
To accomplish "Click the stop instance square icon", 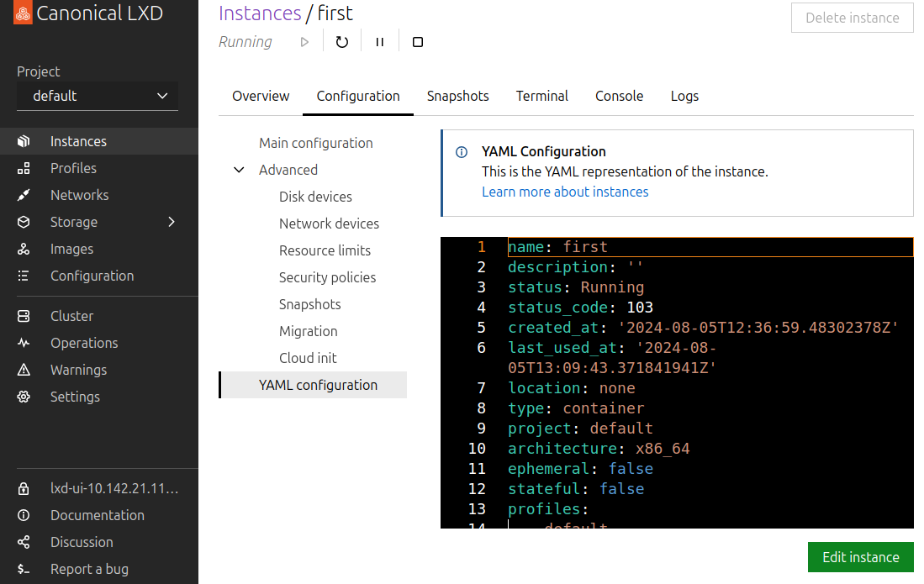I will click(x=418, y=42).
